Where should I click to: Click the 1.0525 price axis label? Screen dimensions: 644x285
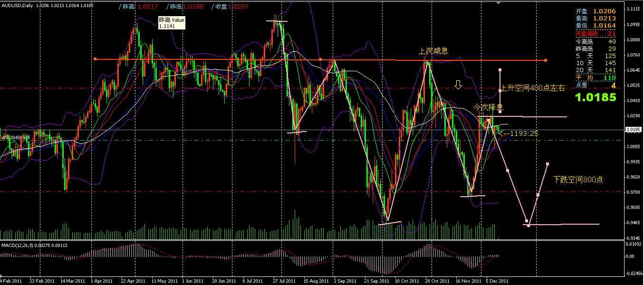coord(634,85)
